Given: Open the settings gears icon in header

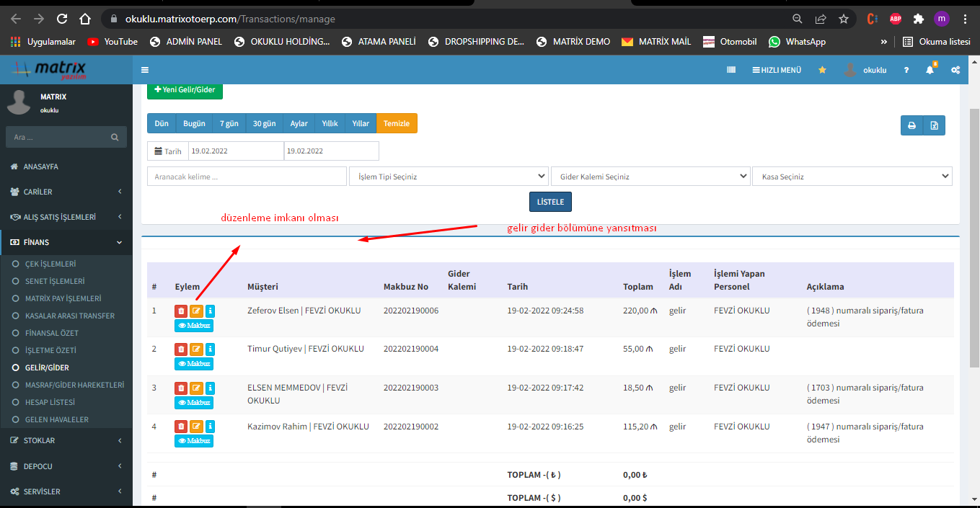Looking at the screenshot, I should click(955, 70).
